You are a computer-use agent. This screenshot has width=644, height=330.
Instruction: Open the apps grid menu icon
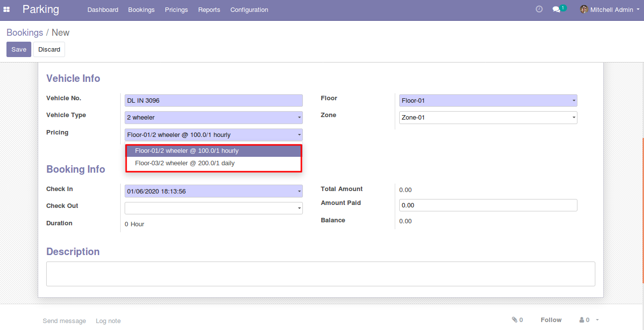(7, 9)
